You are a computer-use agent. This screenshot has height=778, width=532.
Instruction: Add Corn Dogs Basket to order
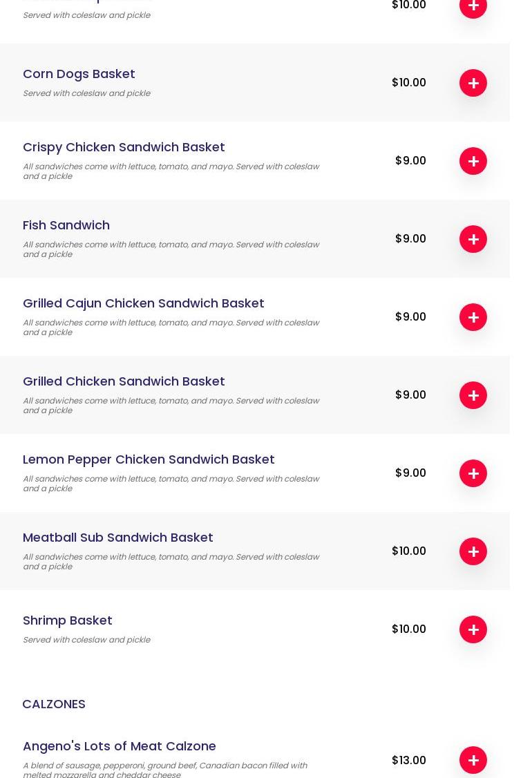tap(473, 83)
